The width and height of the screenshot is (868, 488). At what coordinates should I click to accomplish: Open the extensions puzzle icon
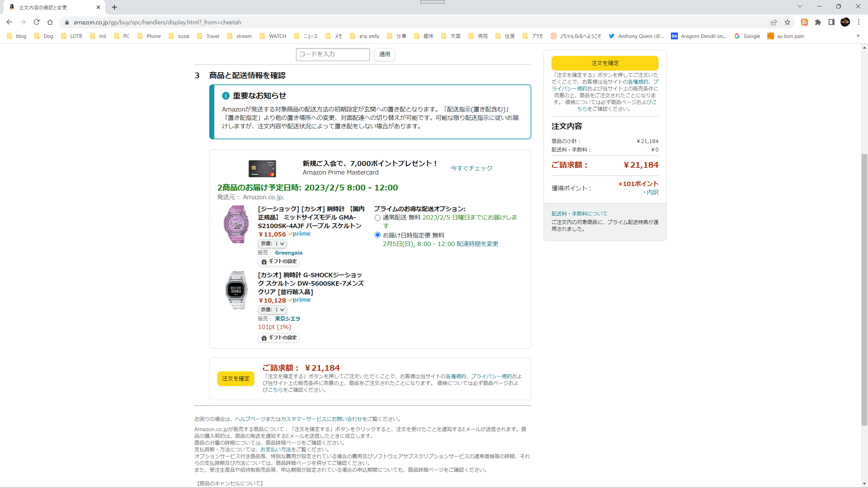(818, 22)
